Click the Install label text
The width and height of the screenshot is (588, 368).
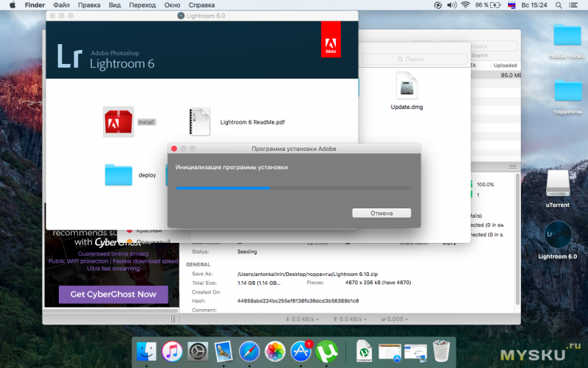pos(146,122)
